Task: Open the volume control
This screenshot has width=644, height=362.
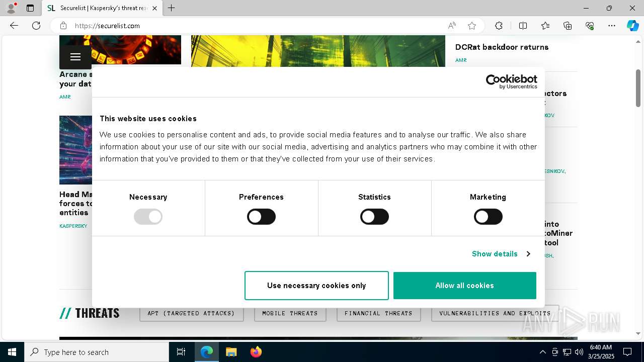Action: point(579,352)
